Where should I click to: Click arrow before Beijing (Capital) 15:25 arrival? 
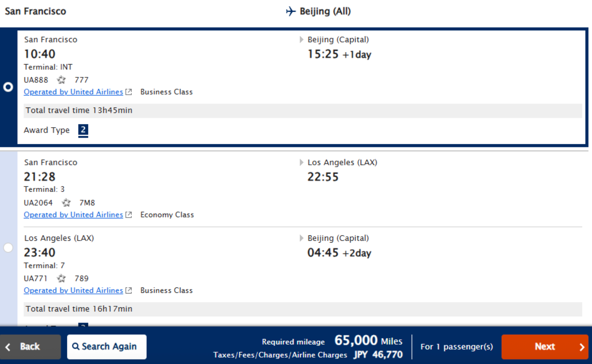coord(301,40)
